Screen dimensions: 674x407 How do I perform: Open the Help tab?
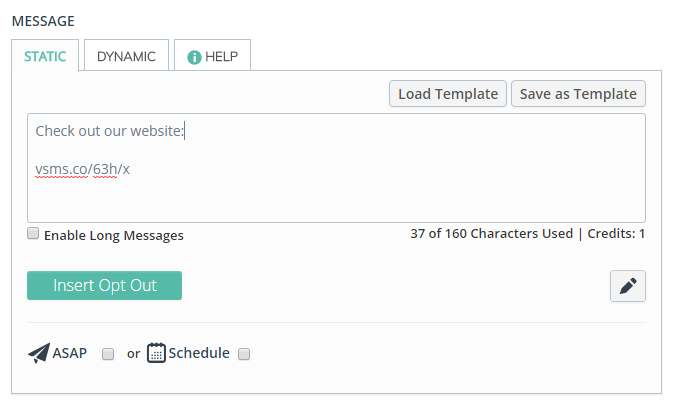click(x=212, y=56)
